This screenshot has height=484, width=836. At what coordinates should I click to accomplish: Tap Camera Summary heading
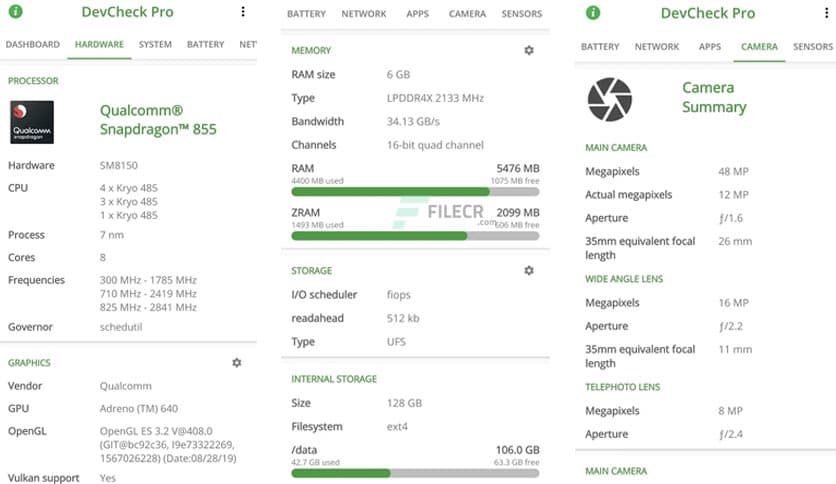(x=714, y=97)
